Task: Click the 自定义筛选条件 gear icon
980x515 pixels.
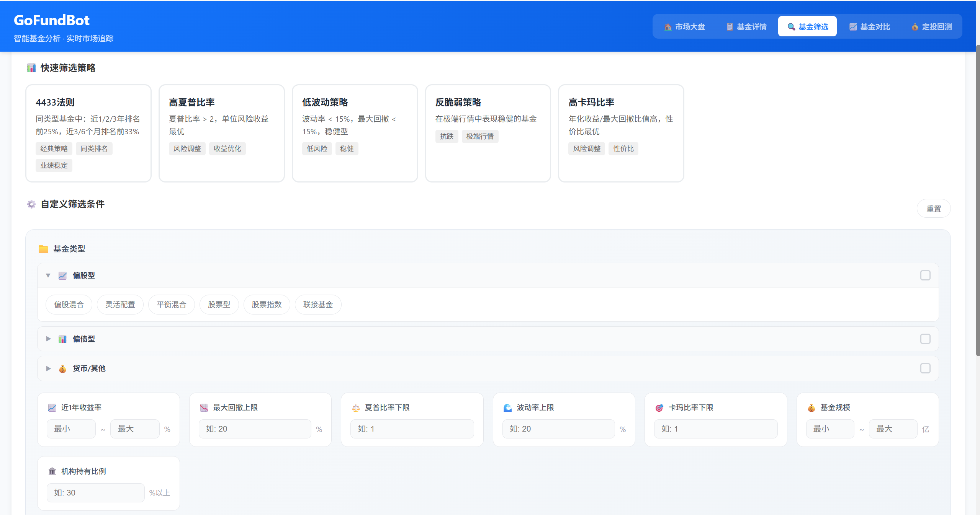Action: (x=31, y=204)
